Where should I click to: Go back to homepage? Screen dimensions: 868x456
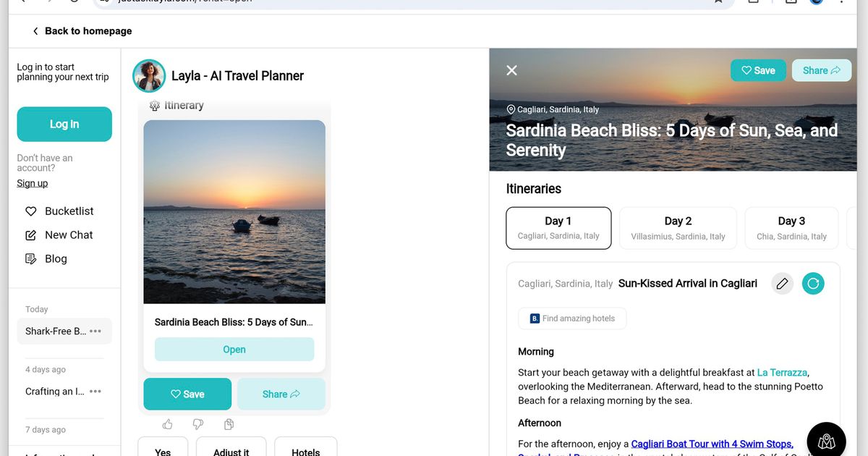pos(81,31)
